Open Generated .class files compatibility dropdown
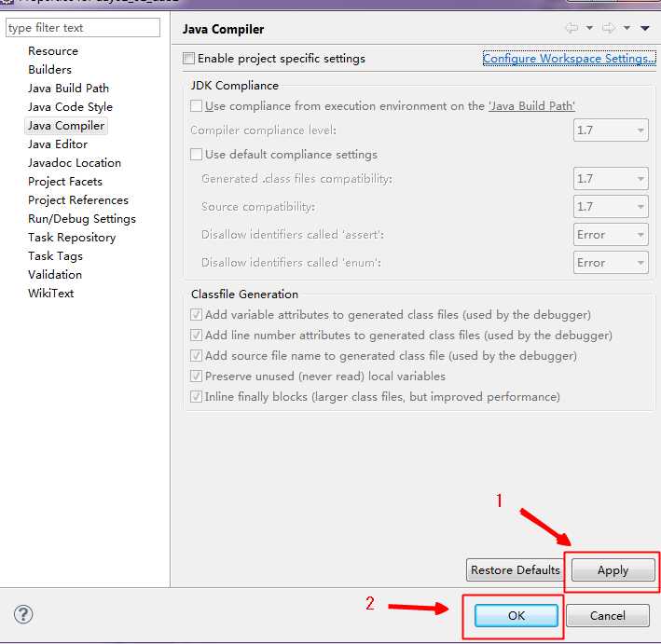661x644 pixels. [611, 179]
